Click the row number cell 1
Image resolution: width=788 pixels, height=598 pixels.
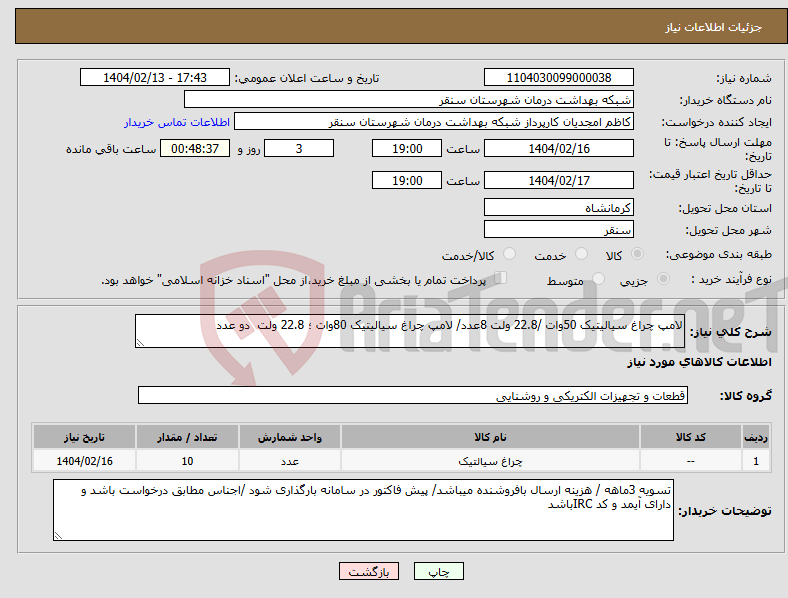756,461
